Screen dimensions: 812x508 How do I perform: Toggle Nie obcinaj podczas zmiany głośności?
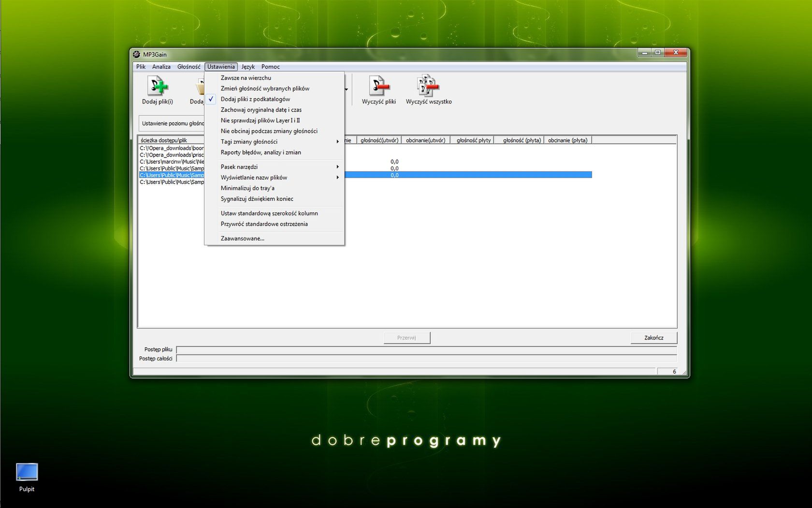click(x=275, y=131)
